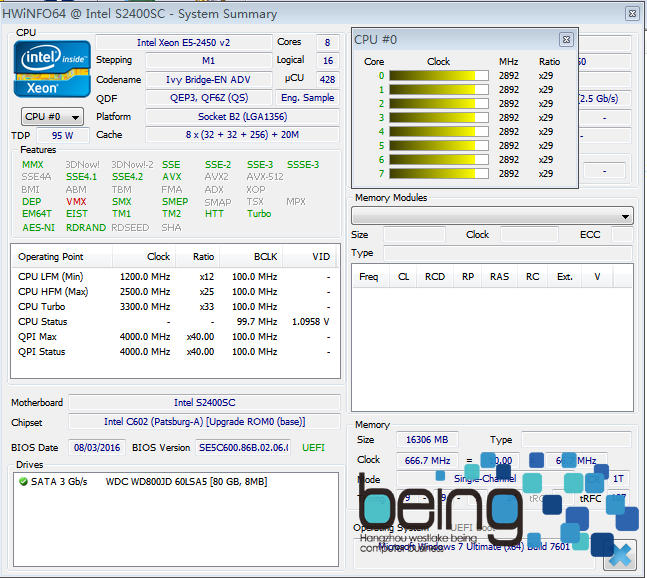647x578 pixels.
Task: Click the red VMX feature label
Action: (x=76, y=202)
